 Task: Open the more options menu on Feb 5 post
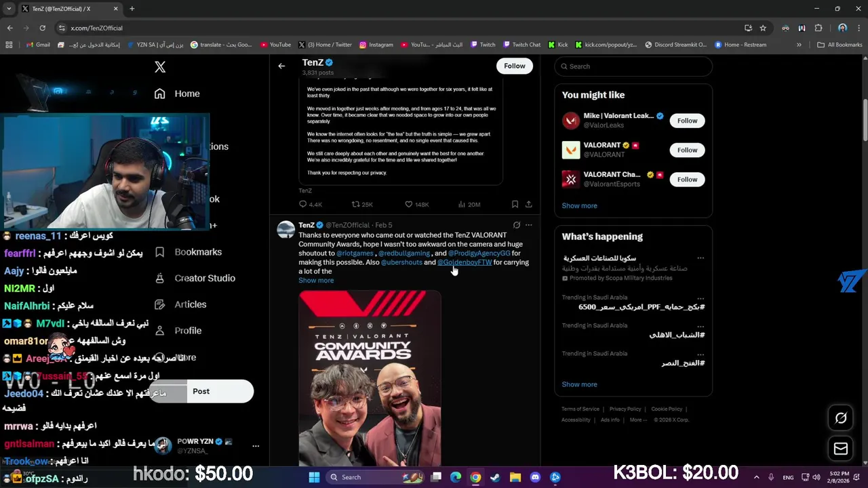[529, 225]
